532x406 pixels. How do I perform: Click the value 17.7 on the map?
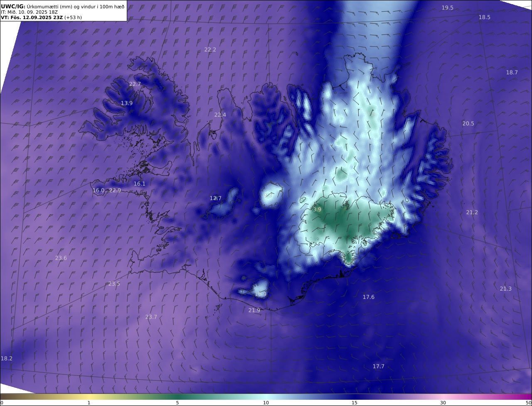point(379,367)
